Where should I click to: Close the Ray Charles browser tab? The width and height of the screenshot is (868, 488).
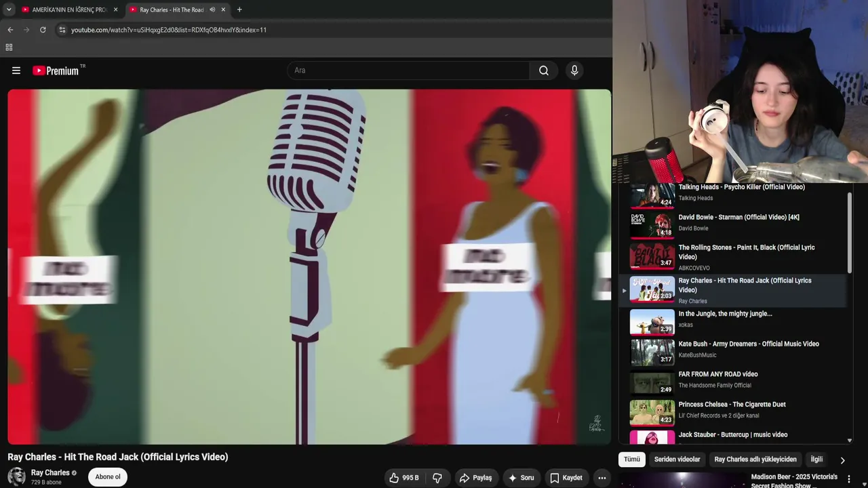(x=223, y=9)
